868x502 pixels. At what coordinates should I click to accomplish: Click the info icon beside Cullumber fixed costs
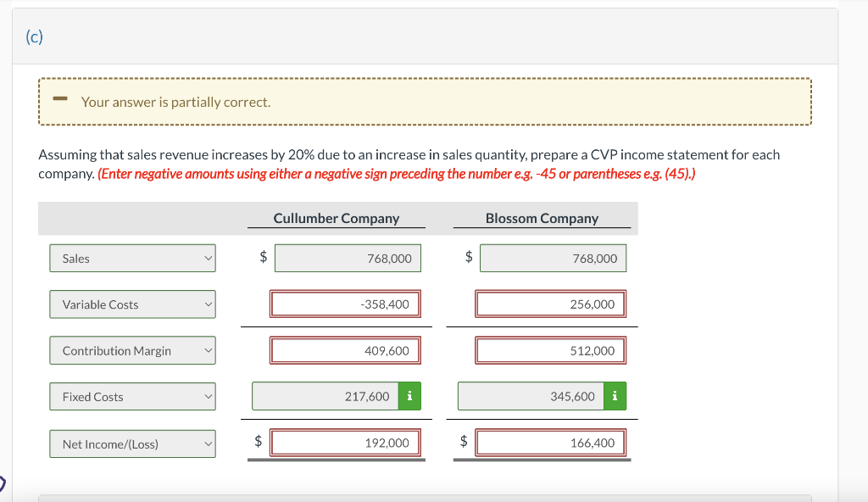(410, 395)
